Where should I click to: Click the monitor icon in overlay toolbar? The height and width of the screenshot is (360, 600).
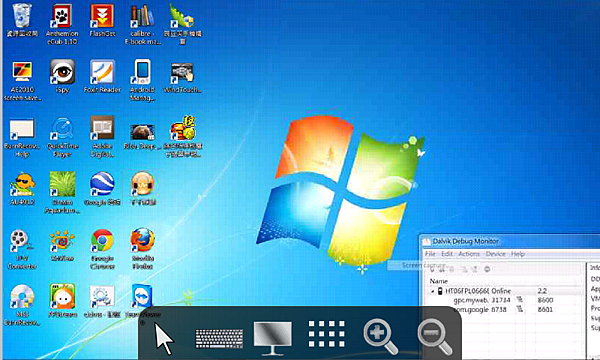pyautogui.click(x=272, y=338)
